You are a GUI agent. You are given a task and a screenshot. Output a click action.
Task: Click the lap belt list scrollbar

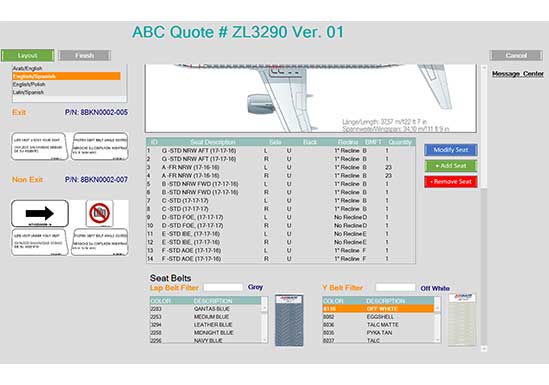[x=265, y=320]
